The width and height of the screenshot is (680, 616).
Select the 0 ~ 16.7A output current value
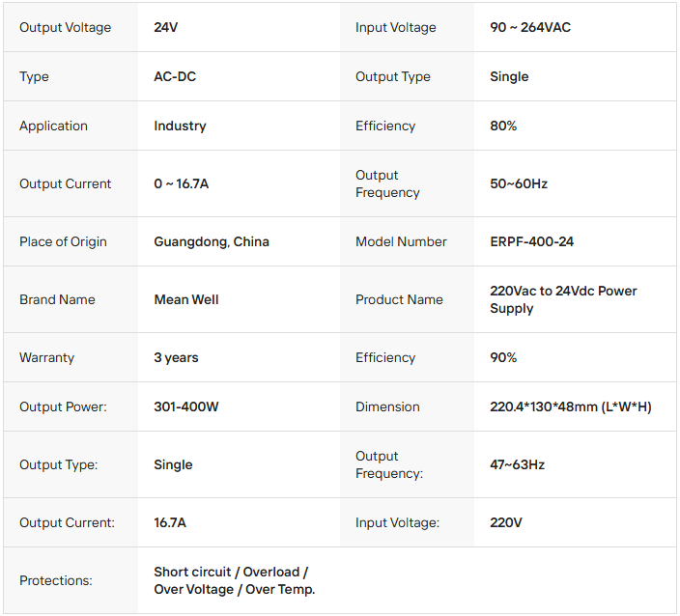181,183
